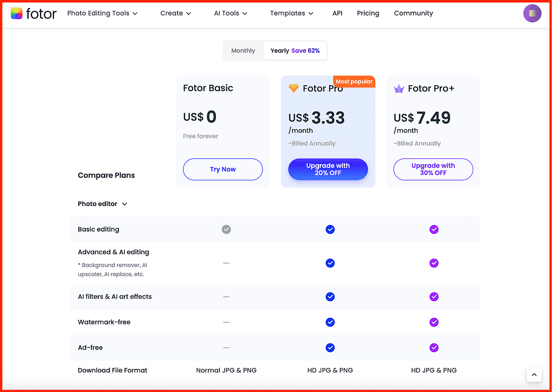Click the Download File Format label
This screenshot has width=552, height=392.
(112, 370)
